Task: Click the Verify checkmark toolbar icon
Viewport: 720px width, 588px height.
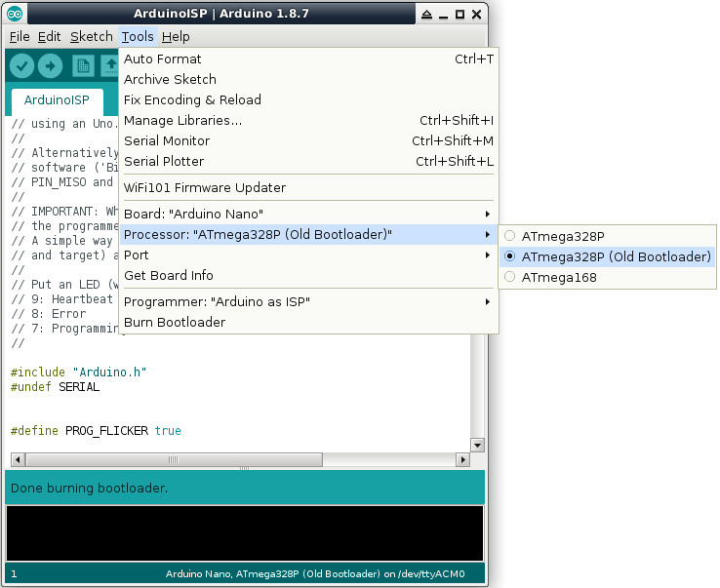Action: [21, 66]
